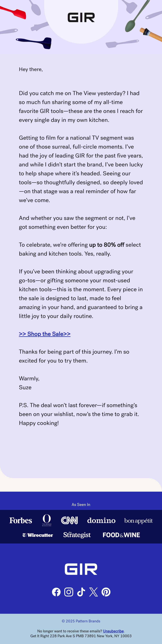Viewport: 162px width, 644px height.
Task: Open the X (Twitter) social icon
Action: [94, 592]
